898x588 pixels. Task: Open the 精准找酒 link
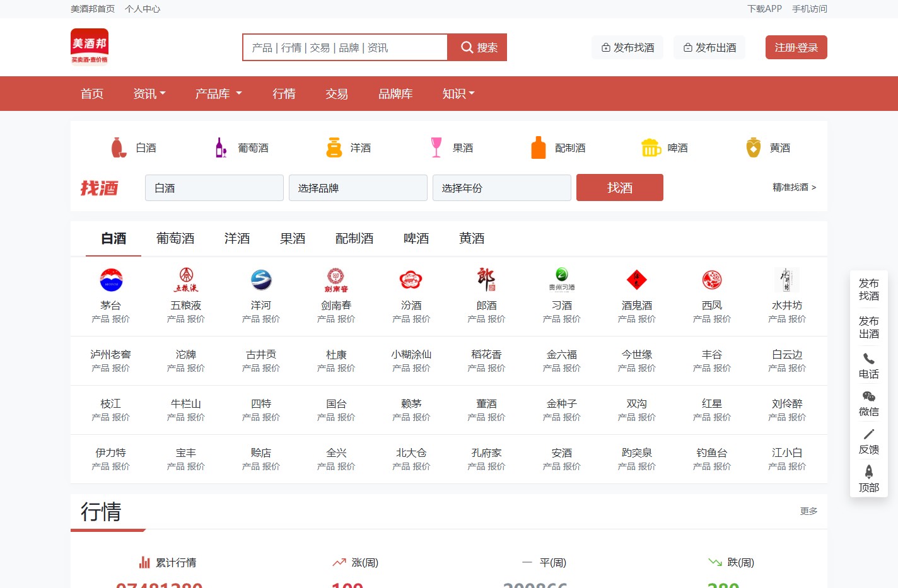point(795,187)
